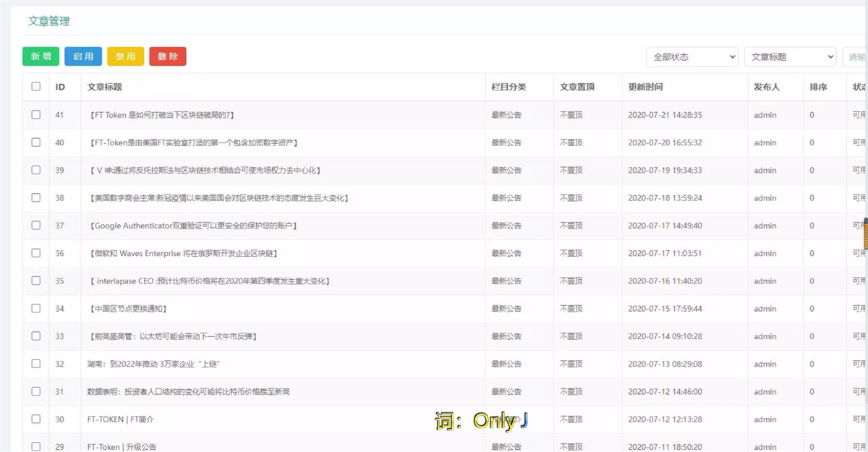Click the 删除 (Delete) button
The image size is (868, 452).
coord(168,56)
